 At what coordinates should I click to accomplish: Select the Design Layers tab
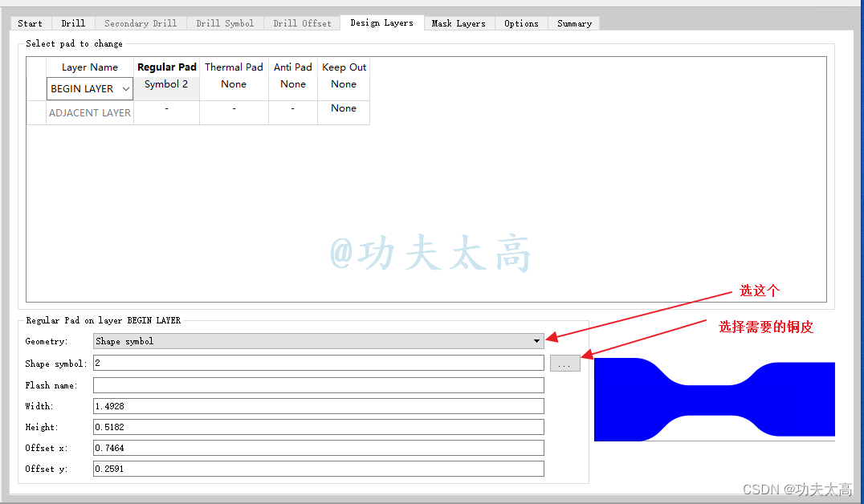381,23
